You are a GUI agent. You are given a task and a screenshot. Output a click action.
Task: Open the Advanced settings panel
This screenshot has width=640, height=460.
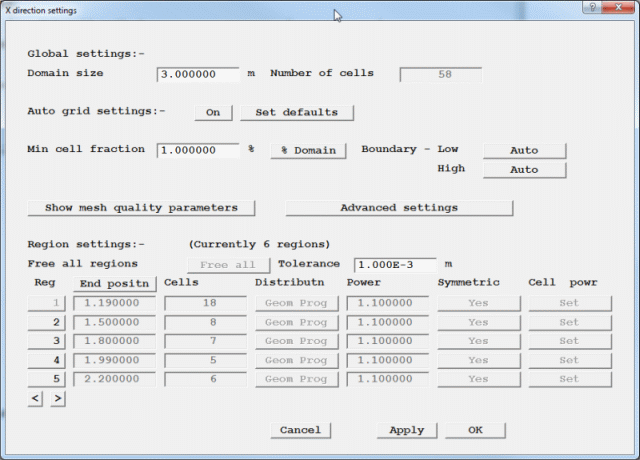point(399,208)
